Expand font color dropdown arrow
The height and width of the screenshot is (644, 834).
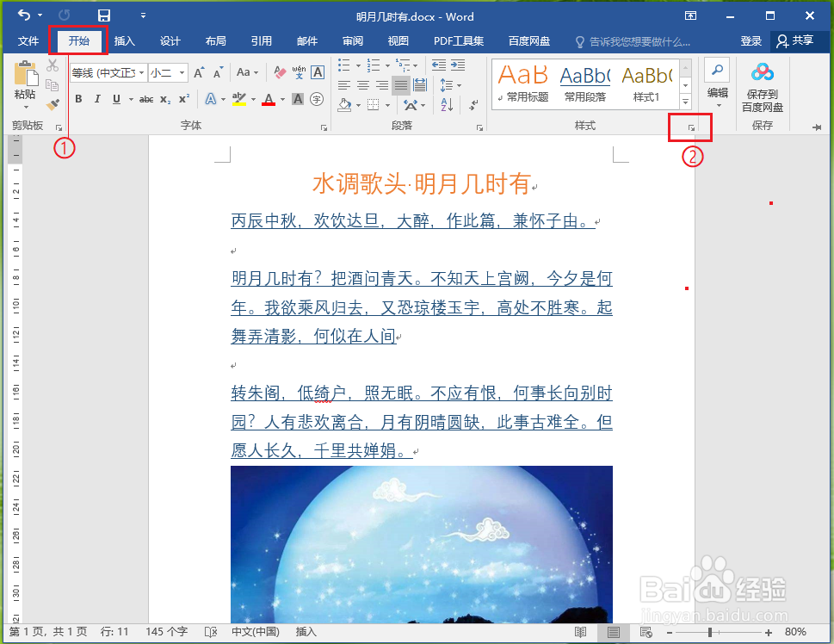(282, 100)
